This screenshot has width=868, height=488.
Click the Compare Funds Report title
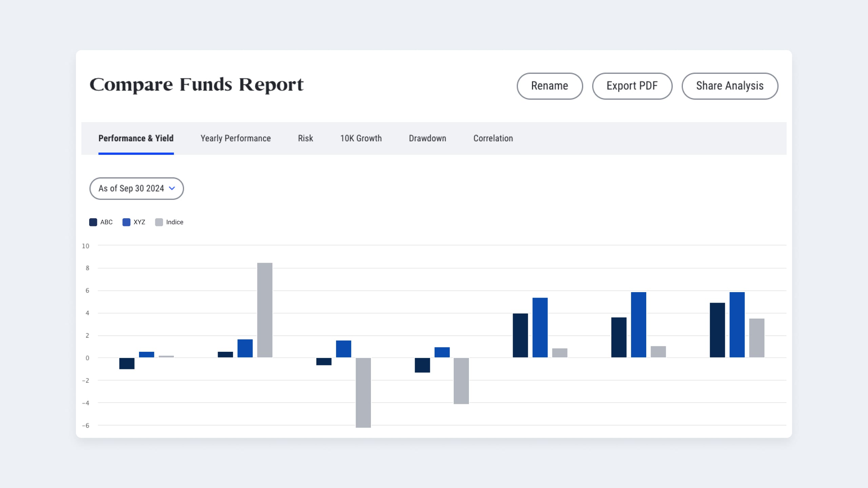click(x=196, y=85)
